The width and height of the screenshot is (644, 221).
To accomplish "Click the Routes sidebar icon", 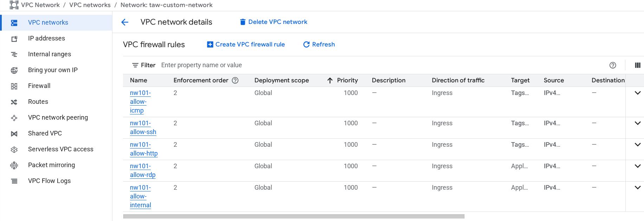I will tap(14, 102).
